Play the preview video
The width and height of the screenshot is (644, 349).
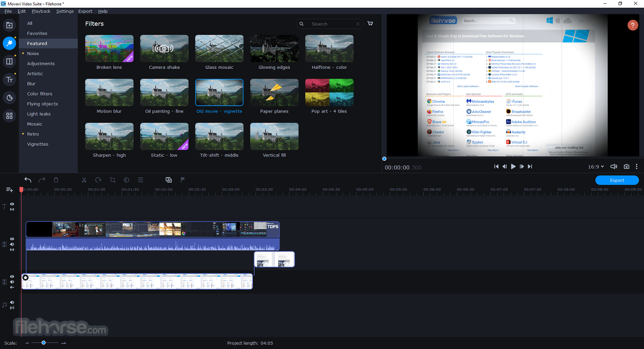point(513,166)
